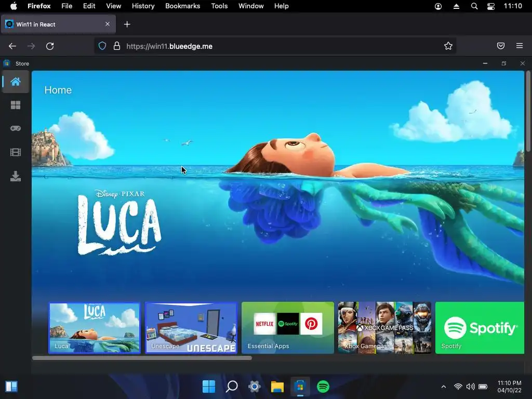Viewport: 532px width, 399px height.
Task: Open the Luca thumbnail card
Action: tap(95, 328)
